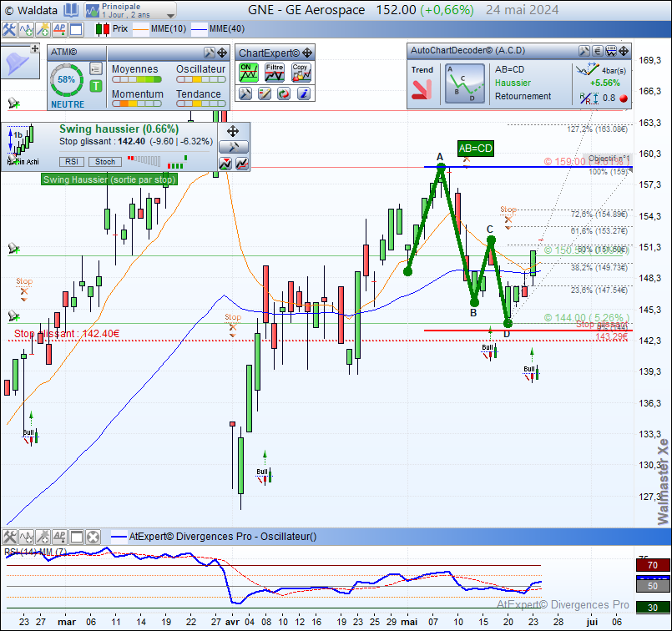Click the Stop glissant : 142.40€ label
Screen dimensions: 672x631
pos(67,334)
